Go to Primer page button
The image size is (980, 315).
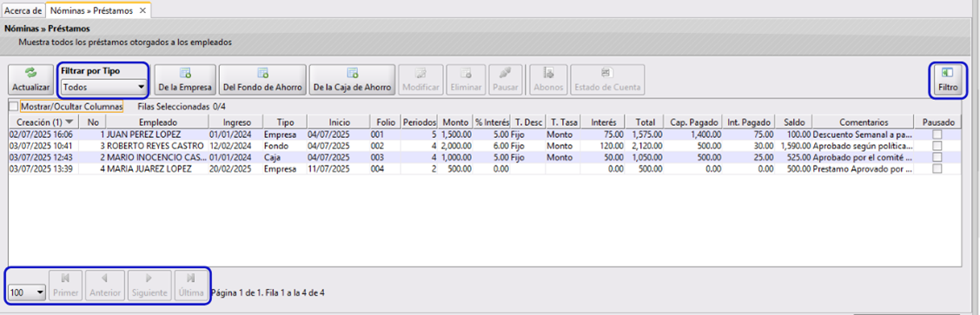[66, 285]
